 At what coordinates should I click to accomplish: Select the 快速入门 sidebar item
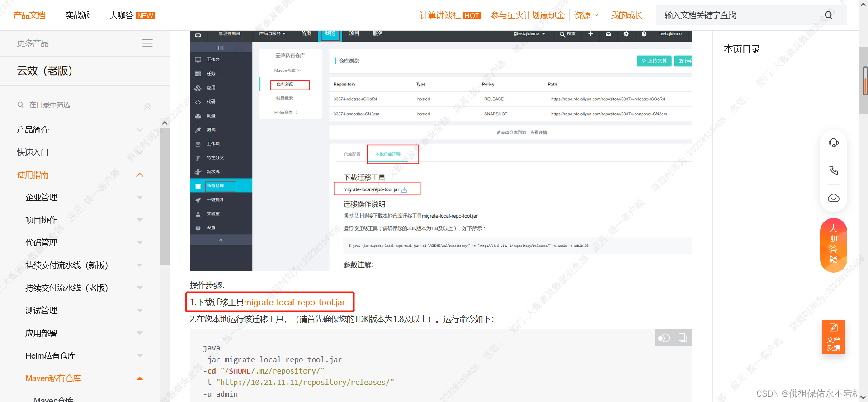click(x=33, y=152)
